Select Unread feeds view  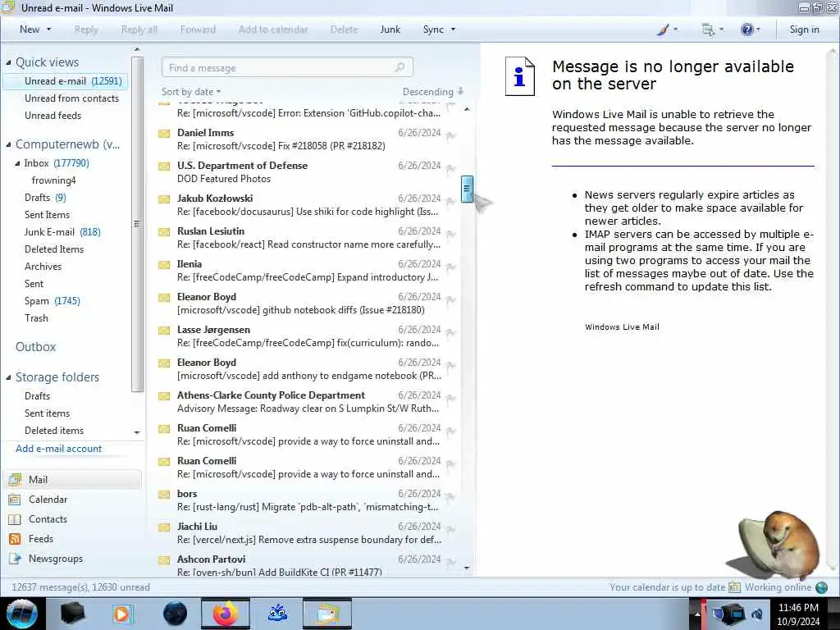[x=52, y=115]
